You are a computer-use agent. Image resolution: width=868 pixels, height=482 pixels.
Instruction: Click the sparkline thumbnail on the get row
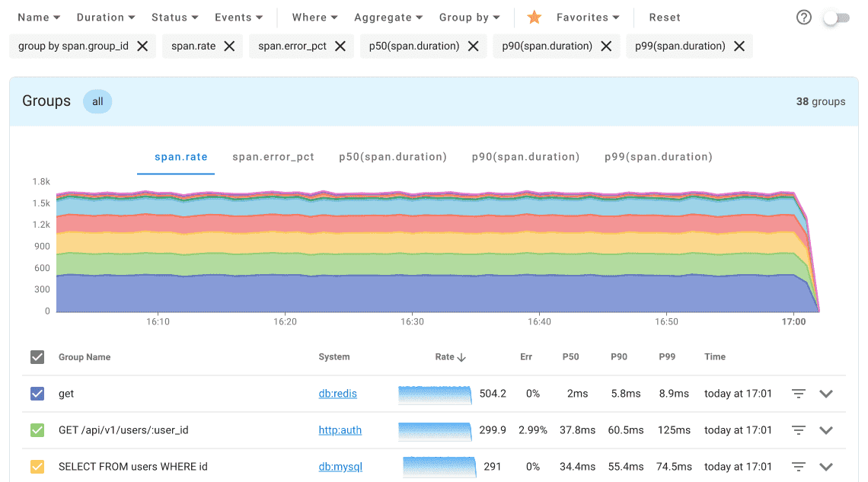click(x=435, y=394)
